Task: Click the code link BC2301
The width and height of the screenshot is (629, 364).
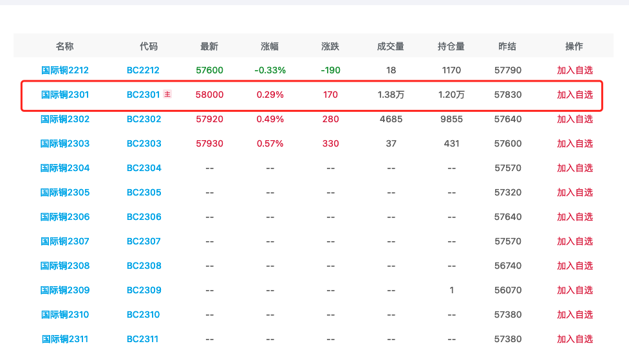Action: 143,95
